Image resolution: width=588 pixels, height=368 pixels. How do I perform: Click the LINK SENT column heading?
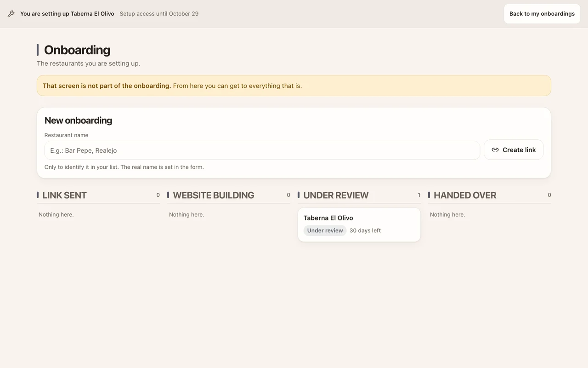tap(64, 195)
